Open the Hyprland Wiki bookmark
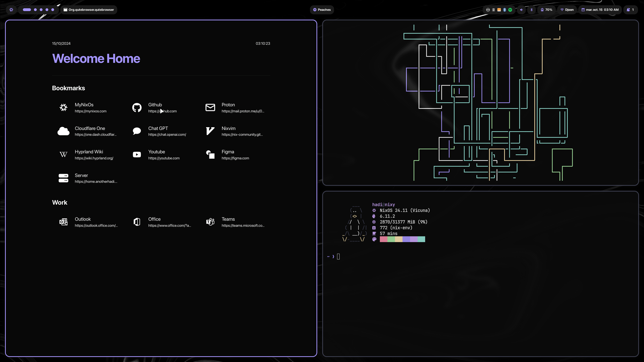Screen dimensions: 644x362 63,154
